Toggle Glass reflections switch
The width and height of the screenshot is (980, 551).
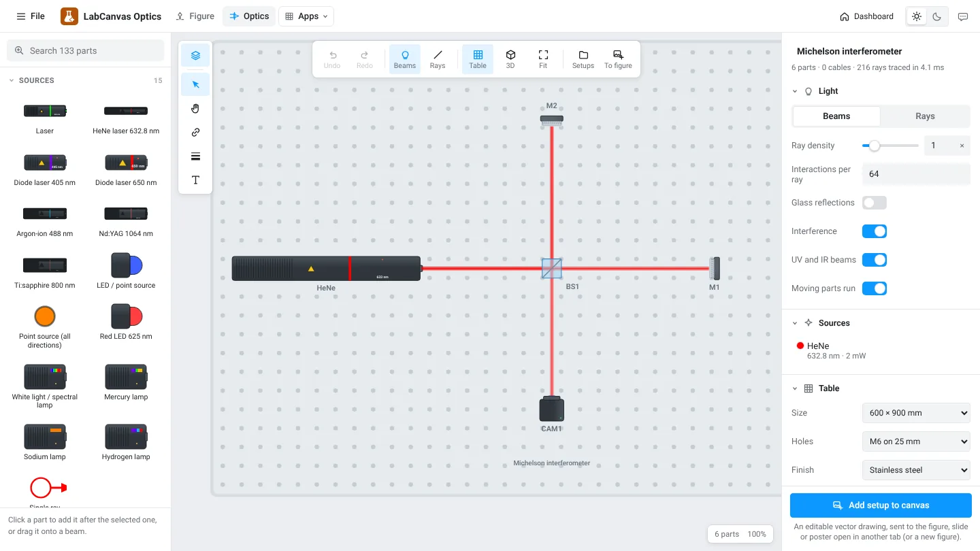pos(875,203)
